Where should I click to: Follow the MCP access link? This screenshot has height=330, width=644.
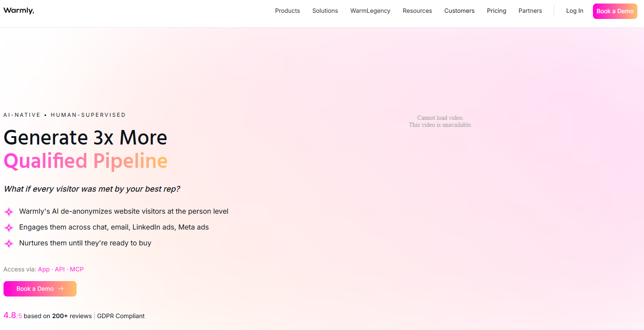pyautogui.click(x=77, y=269)
